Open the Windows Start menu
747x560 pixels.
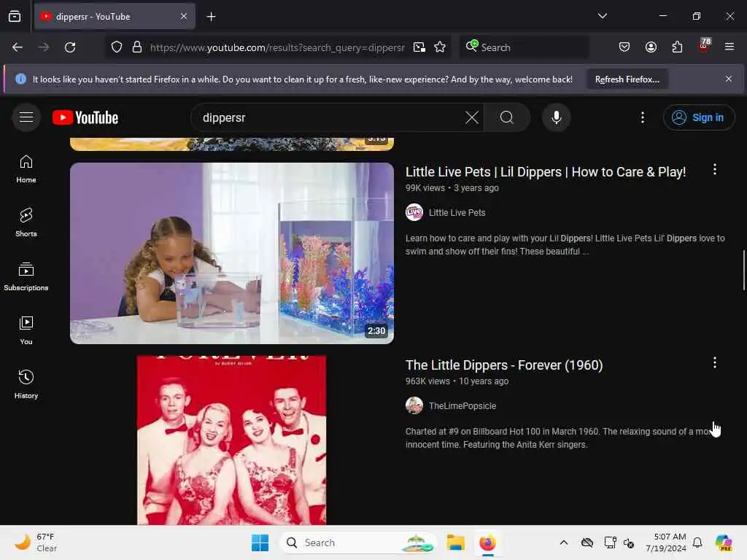point(260,542)
